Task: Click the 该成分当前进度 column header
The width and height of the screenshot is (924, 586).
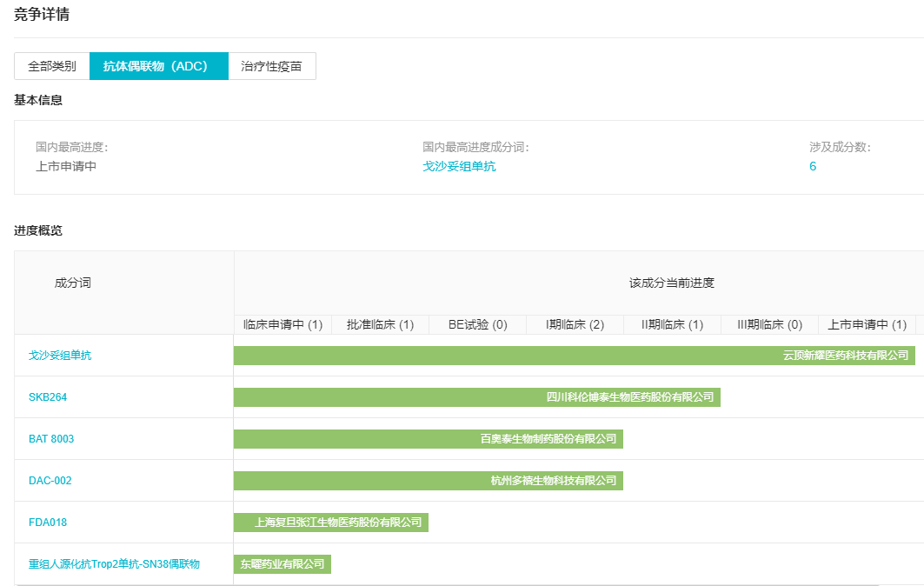Action: click(671, 283)
